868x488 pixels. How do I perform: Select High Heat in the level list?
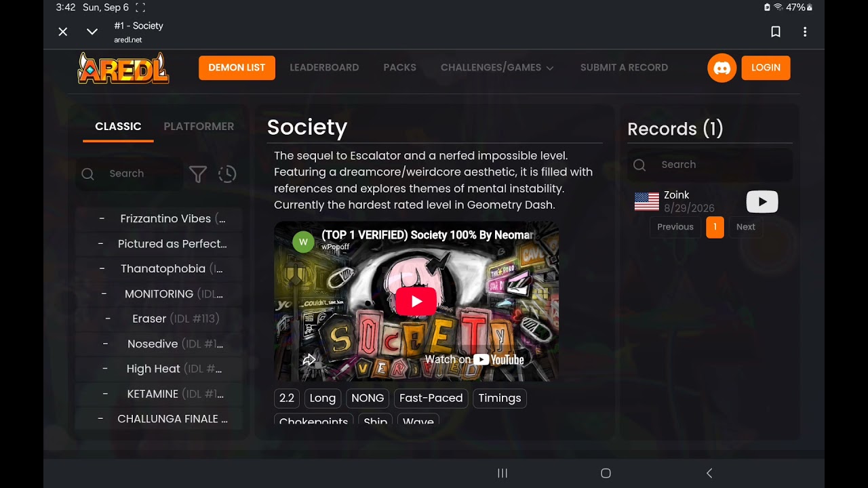pyautogui.click(x=159, y=369)
